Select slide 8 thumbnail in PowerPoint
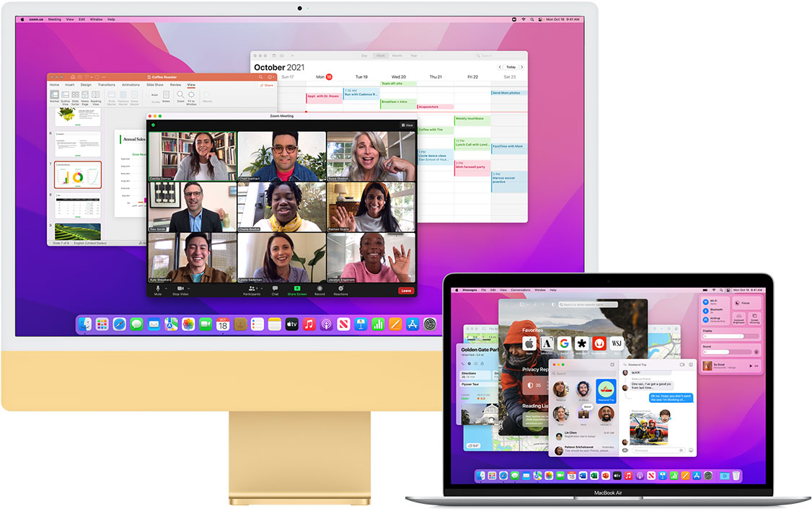This screenshot has width=812, height=511. pyautogui.click(x=78, y=207)
